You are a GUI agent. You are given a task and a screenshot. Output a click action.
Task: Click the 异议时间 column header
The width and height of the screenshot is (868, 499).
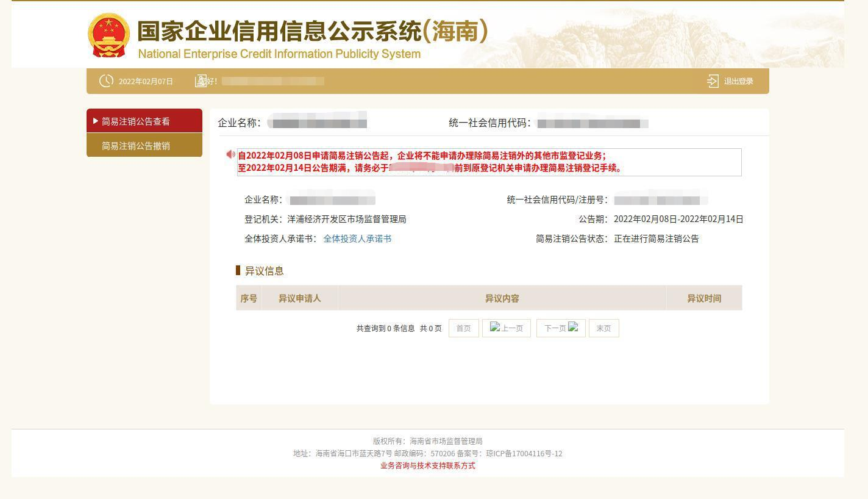704,298
